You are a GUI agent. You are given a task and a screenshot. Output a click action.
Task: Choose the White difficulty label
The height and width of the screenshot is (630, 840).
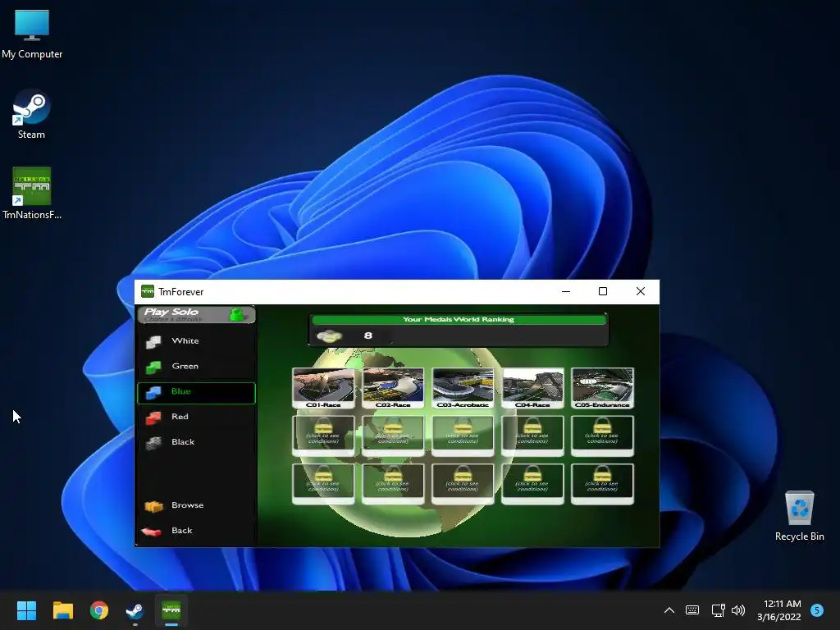[185, 340]
